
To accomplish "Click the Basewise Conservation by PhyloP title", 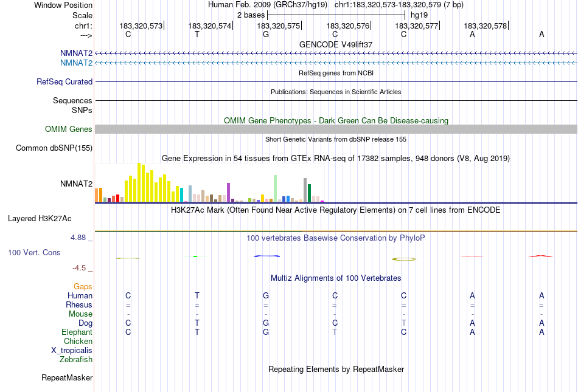I will tap(336, 238).
